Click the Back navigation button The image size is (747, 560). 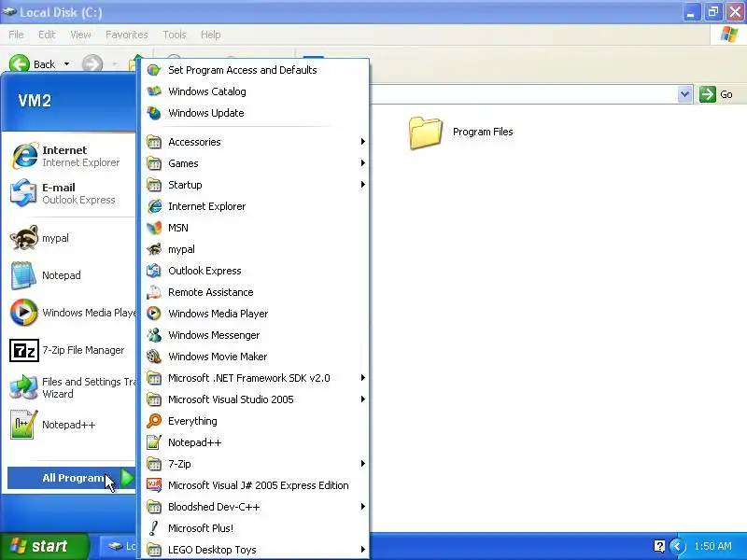pyautogui.click(x=33, y=63)
